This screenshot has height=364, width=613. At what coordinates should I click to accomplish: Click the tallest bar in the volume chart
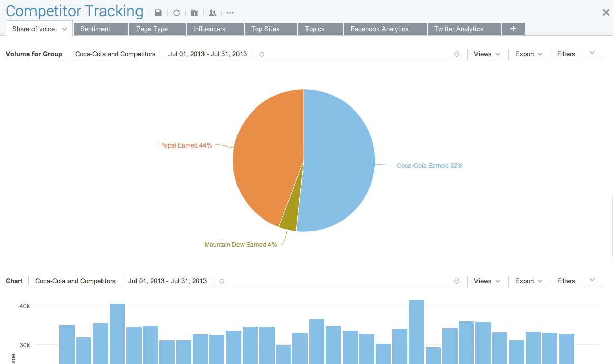417,332
